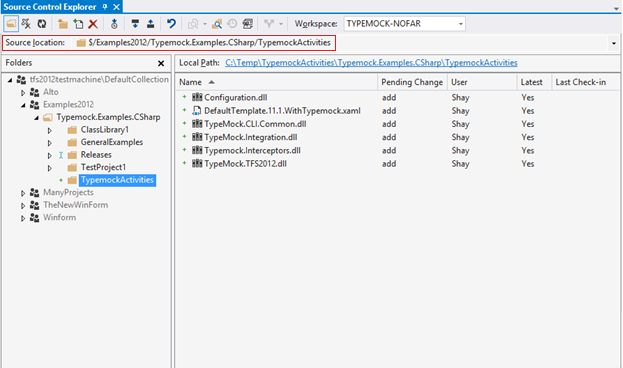Click the Get Latest Version icon
623x368 pixels.
[114, 24]
